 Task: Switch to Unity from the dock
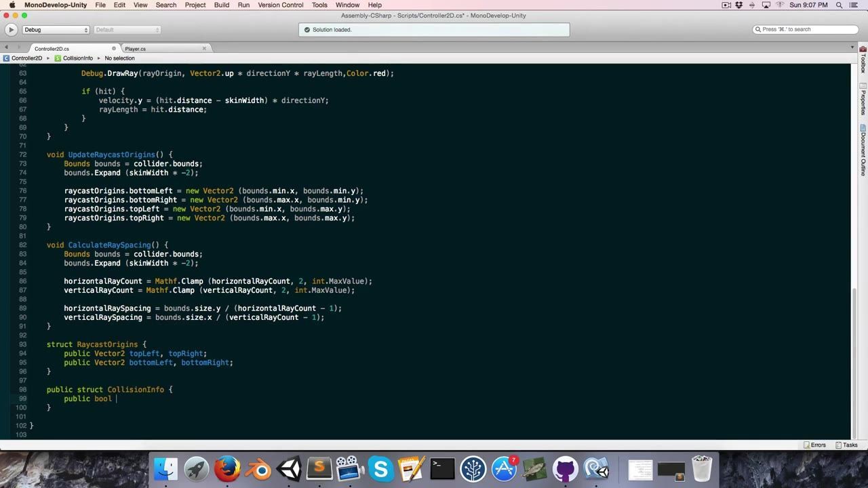pos(288,469)
